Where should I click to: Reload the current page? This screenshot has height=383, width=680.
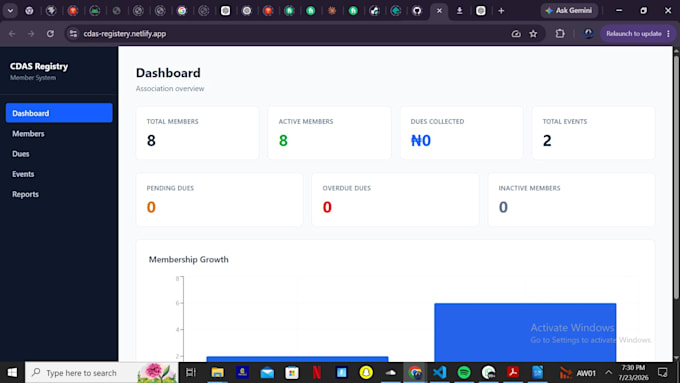point(50,33)
